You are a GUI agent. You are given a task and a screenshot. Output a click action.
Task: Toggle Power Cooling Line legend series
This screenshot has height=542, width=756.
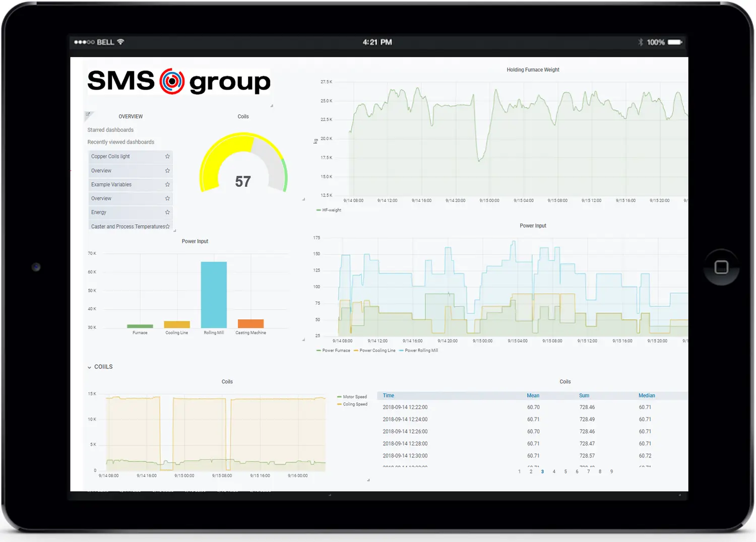[x=377, y=351]
